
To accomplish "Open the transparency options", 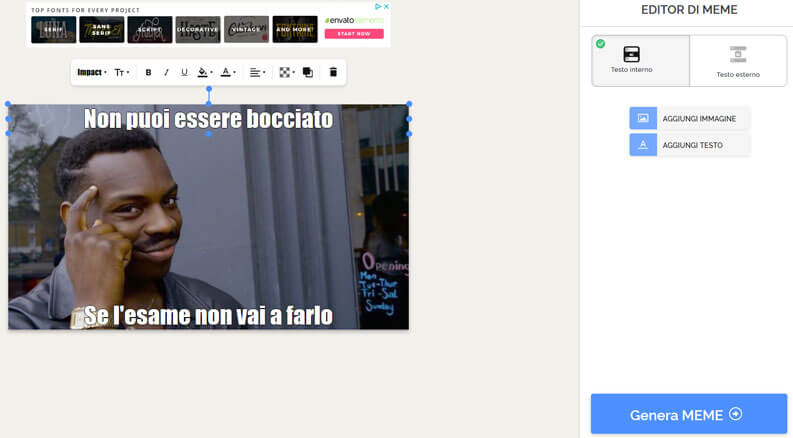I will 287,72.
